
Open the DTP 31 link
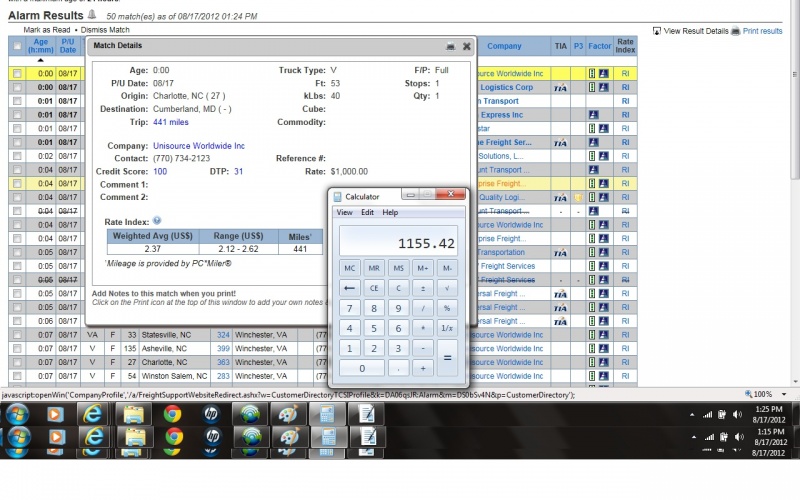tap(238, 172)
